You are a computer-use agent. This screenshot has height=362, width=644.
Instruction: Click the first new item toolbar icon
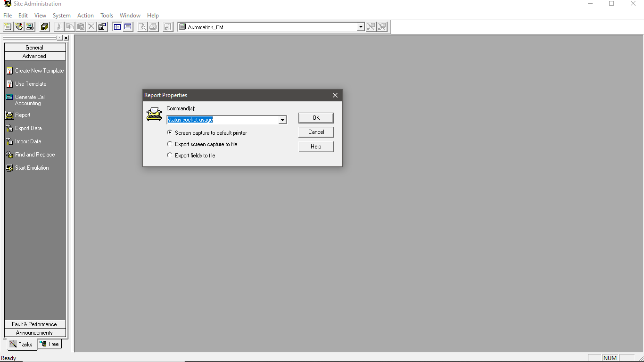coord(8,27)
